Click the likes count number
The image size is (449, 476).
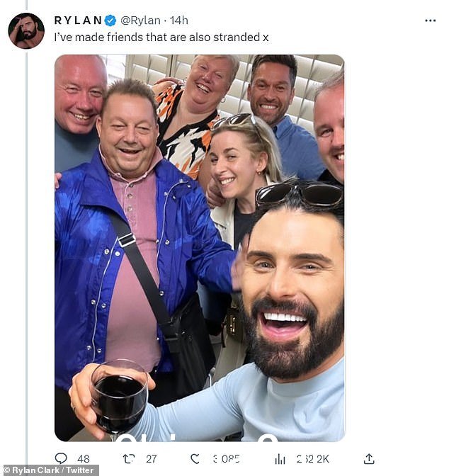(x=226, y=459)
